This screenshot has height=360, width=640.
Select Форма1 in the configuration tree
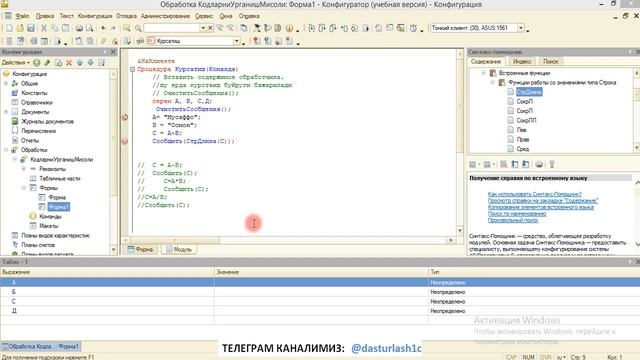[x=58, y=207]
